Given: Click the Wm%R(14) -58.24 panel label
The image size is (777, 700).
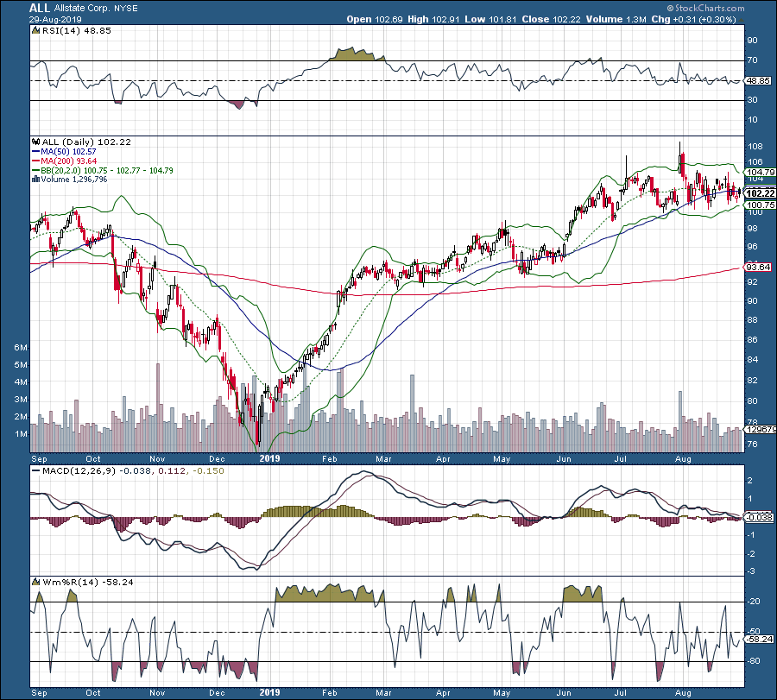Looking at the screenshot, I should 88,582.
